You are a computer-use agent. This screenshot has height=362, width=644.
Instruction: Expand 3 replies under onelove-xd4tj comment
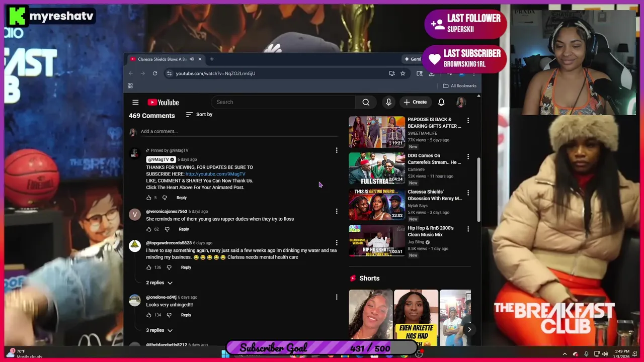159,330
